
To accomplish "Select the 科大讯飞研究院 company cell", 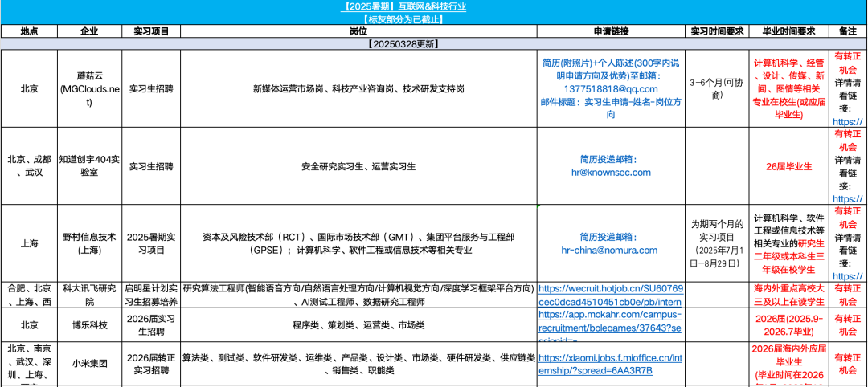I will pyautogui.click(x=89, y=295).
